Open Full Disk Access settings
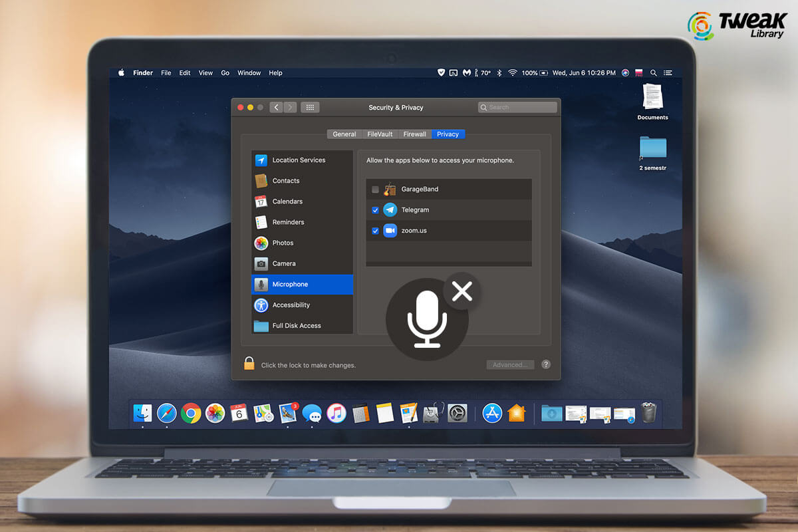Image resolution: width=798 pixels, height=532 pixels. point(298,325)
